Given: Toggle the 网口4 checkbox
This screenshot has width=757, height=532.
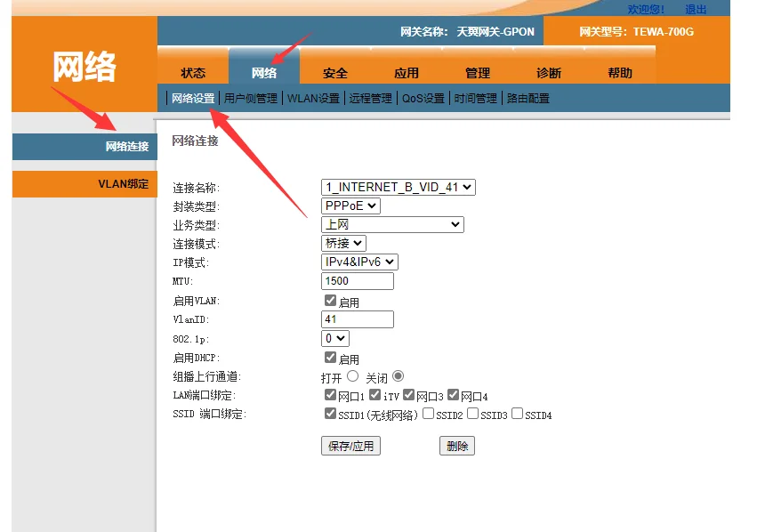Looking at the screenshot, I should click(x=454, y=395).
